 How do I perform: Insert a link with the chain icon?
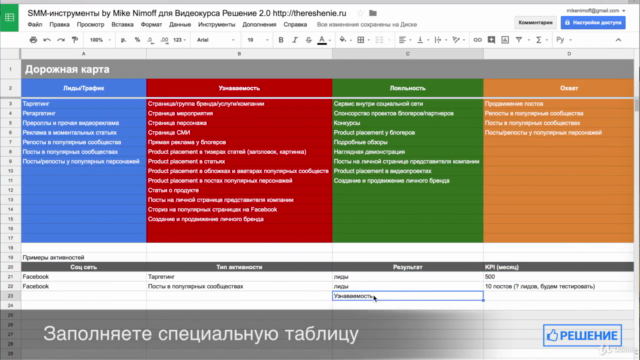[x=477, y=40]
